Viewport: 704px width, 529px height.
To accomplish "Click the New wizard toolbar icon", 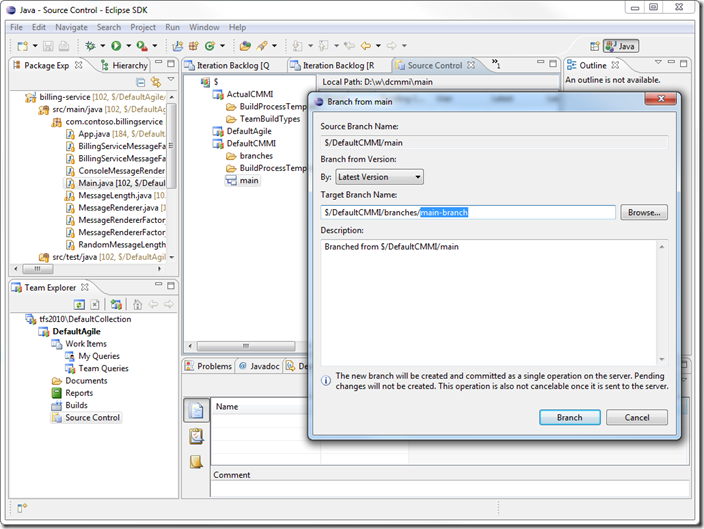I will (22, 46).
